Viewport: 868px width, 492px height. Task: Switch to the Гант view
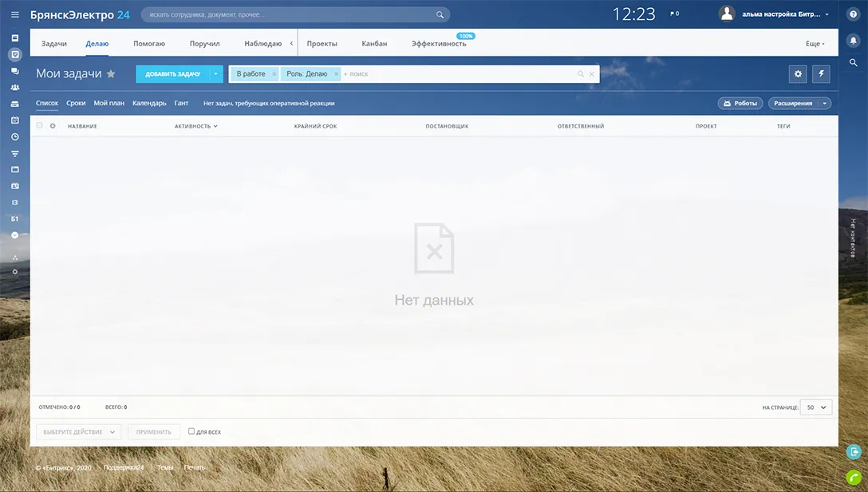(181, 103)
